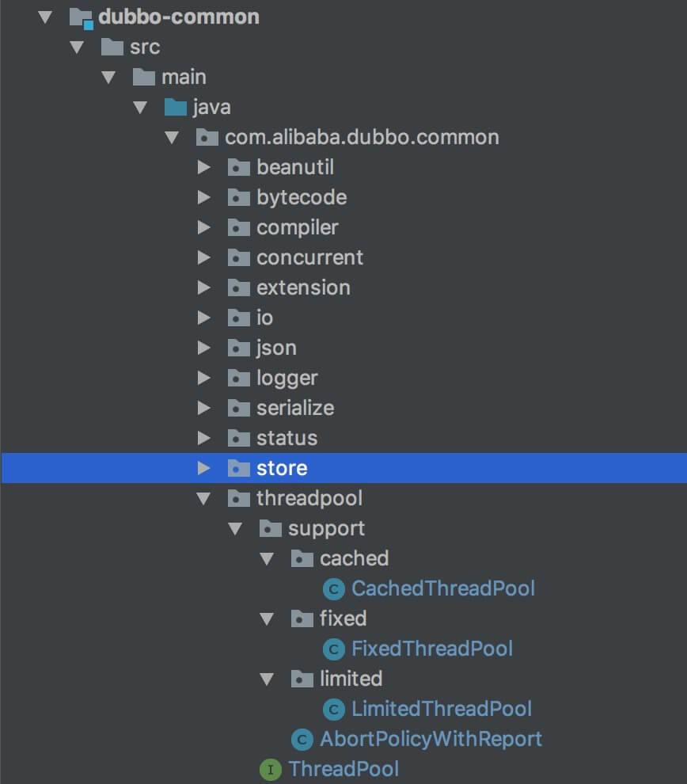Image resolution: width=687 pixels, height=784 pixels.
Task: Click the java source folder icon
Action: 175,107
